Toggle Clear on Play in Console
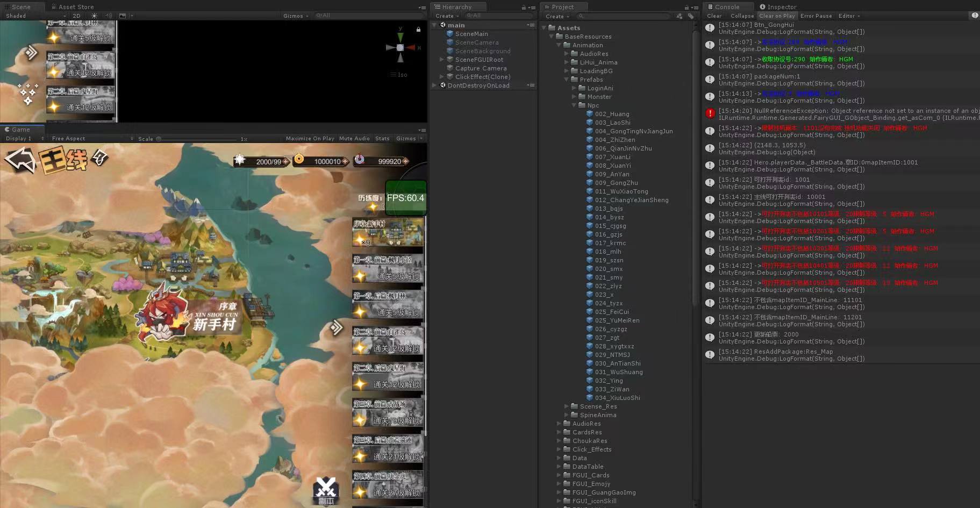980x508 pixels. tap(777, 16)
